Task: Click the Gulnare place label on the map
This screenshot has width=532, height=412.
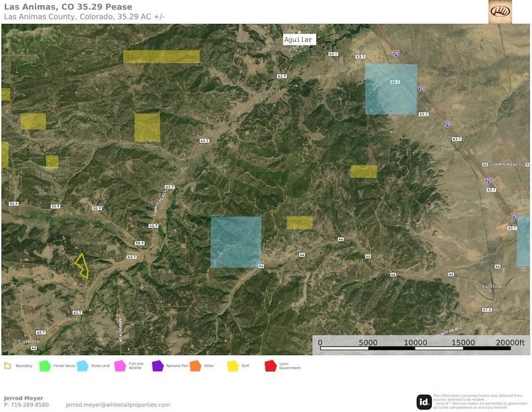Action: click(x=30, y=341)
